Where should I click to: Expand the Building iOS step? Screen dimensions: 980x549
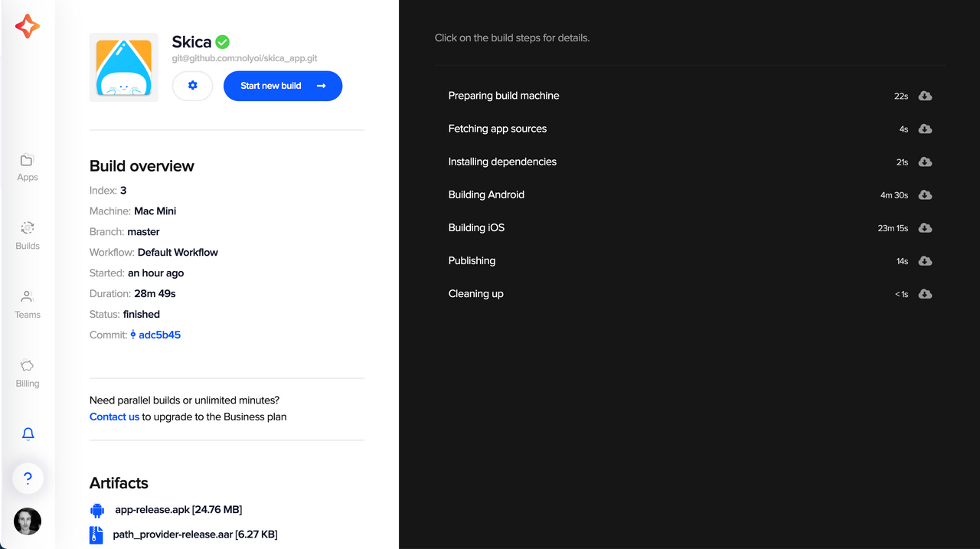tap(690, 227)
